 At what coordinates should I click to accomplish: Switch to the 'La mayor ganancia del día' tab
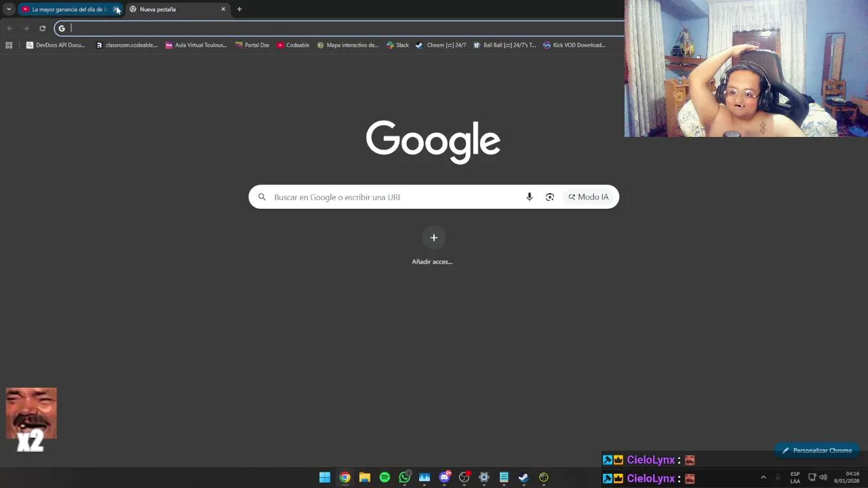pos(71,9)
